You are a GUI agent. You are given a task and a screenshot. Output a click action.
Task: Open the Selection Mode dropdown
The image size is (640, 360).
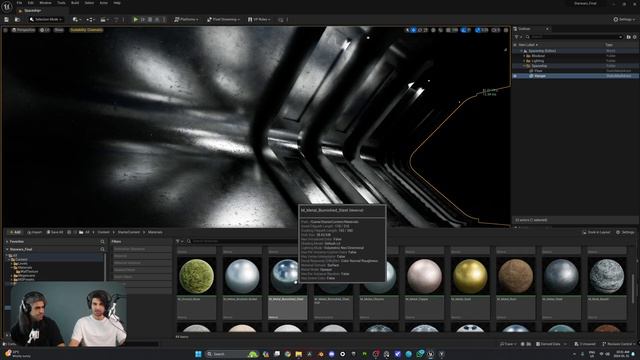(x=46, y=19)
